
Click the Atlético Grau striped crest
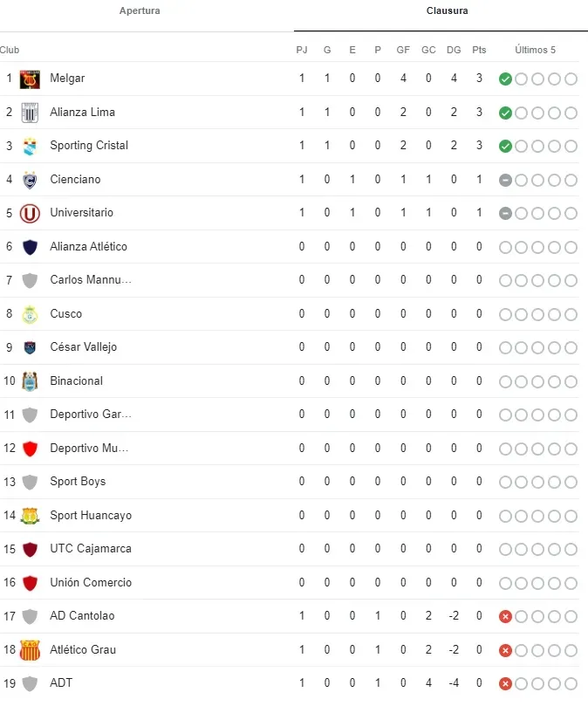coord(30,650)
